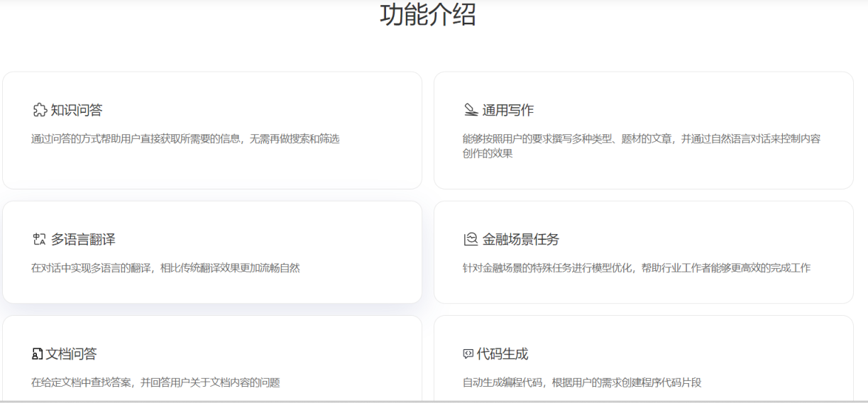Viewport: 868px width, 403px height.
Task: Select the translation icon beside 多语言翻译
Action: (40, 240)
